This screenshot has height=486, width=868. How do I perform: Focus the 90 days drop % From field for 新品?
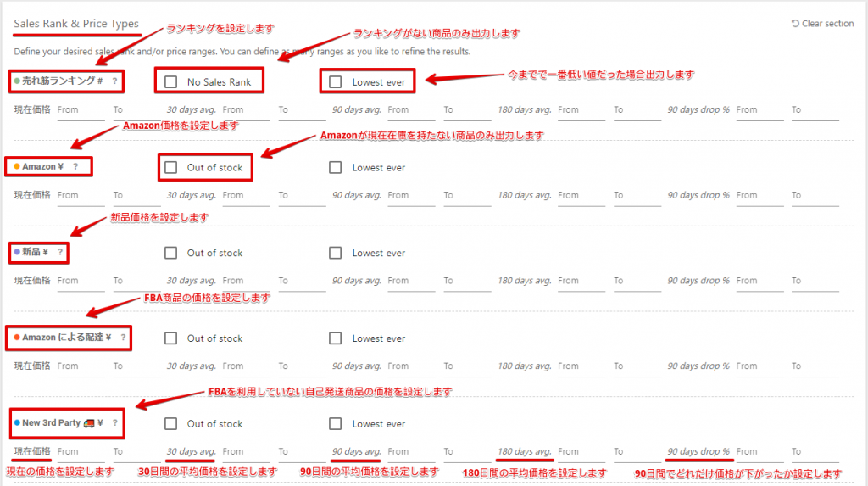point(759,281)
